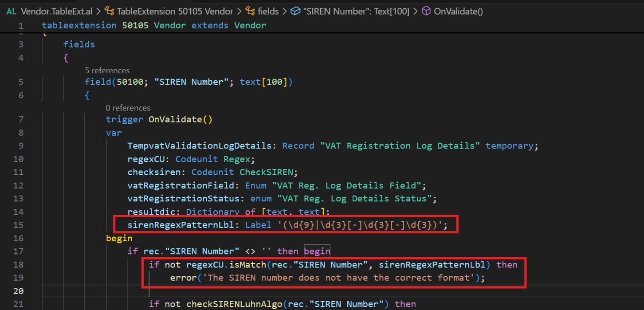Select the "SIREN Number": Text[100] breadcrumb
644x310 pixels.
tap(356, 12)
